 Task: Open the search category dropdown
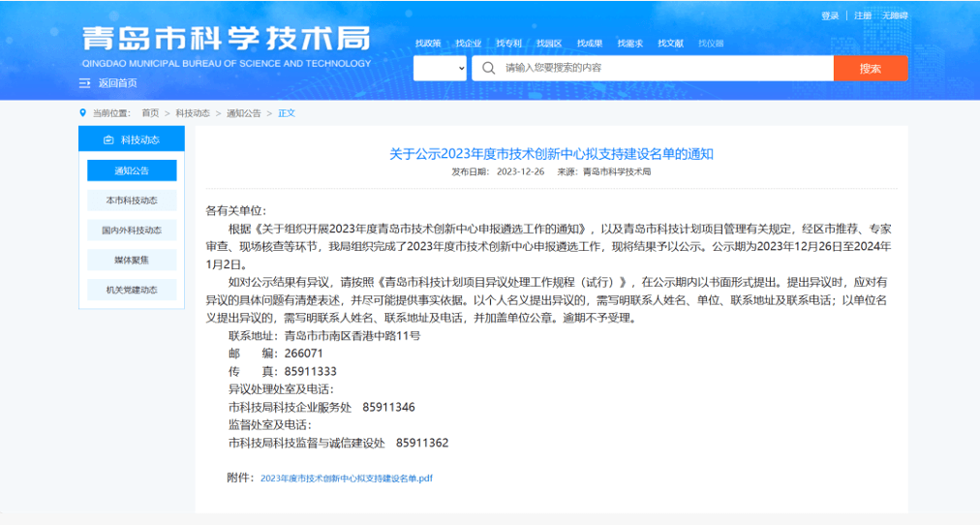pyautogui.click(x=440, y=68)
